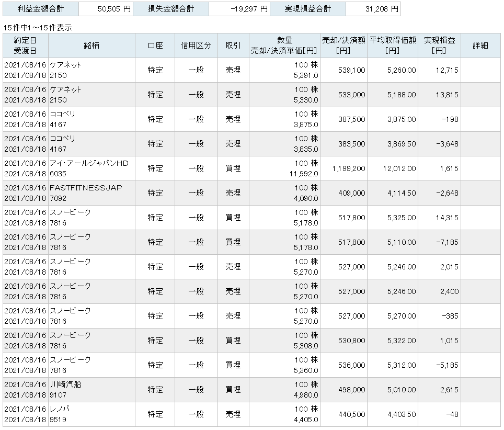
Task: Click the 損失金額合計 value -19,297 円
Action: [249, 9]
